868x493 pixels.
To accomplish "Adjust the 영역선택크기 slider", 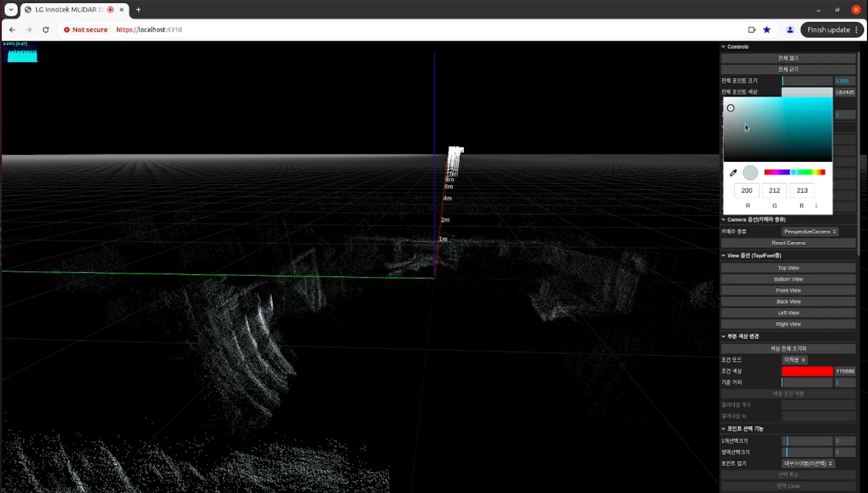I will (x=807, y=452).
